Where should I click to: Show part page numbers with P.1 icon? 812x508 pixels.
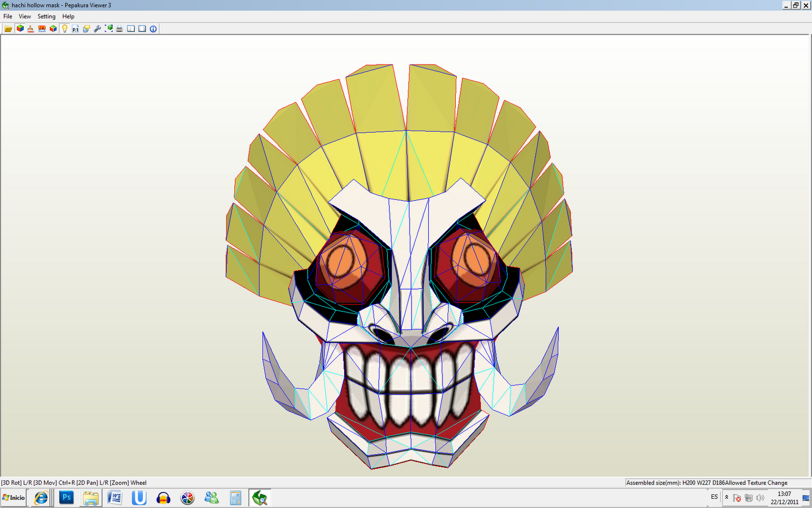click(75, 28)
